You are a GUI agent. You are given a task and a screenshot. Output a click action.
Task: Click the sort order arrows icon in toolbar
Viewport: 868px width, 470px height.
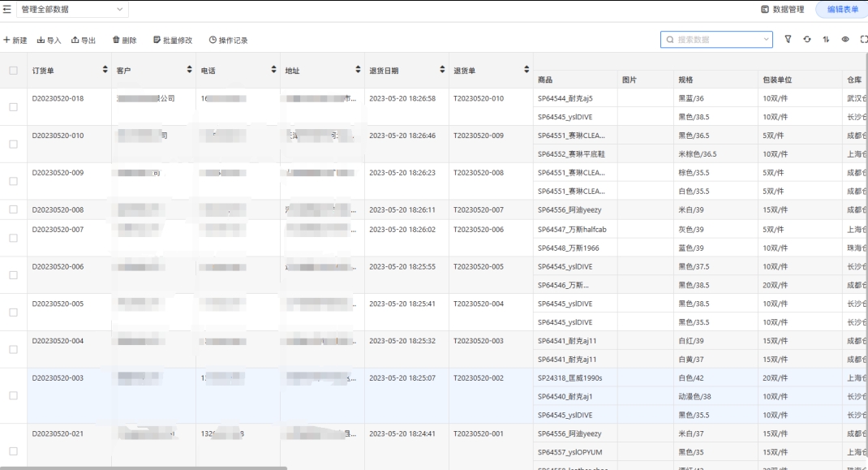826,40
